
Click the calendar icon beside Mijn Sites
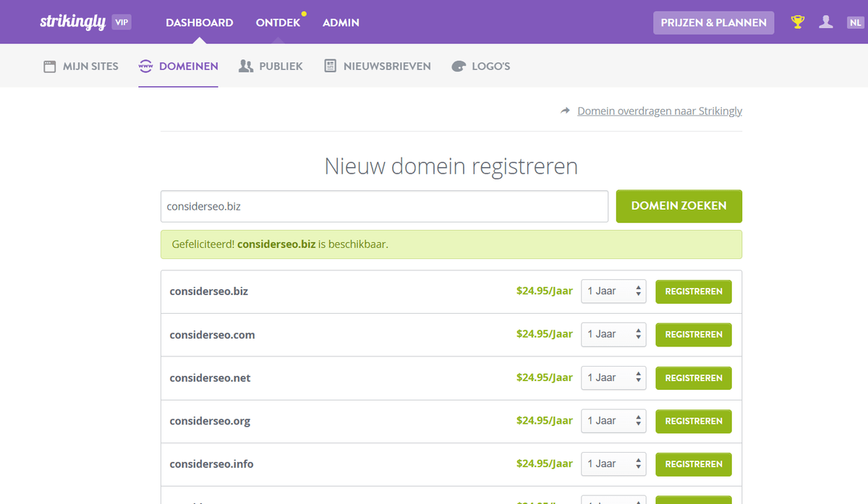pyautogui.click(x=49, y=65)
